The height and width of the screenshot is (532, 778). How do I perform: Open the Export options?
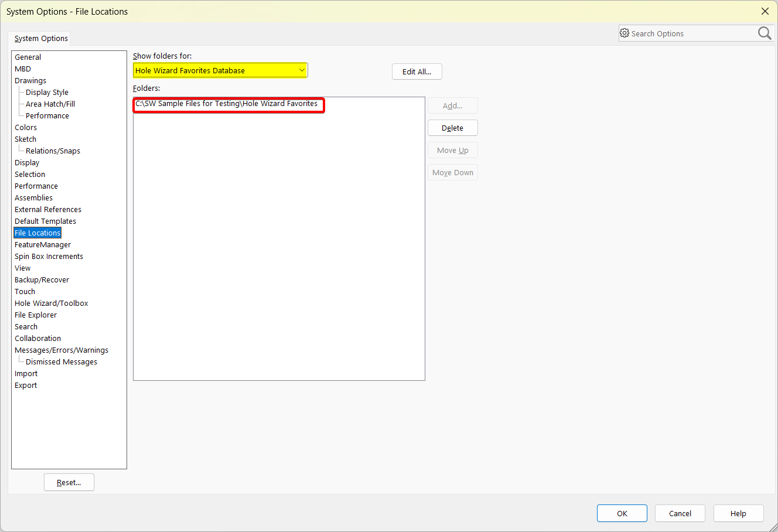point(26,386)
